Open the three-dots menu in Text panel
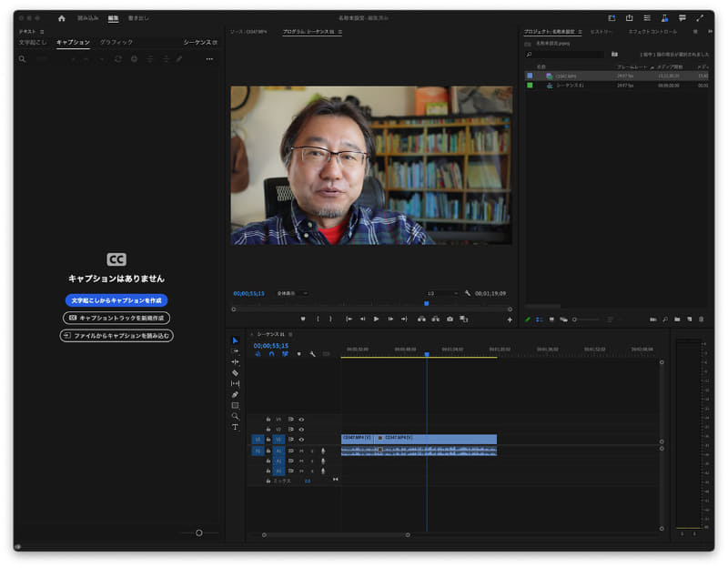 click(x=209, y=59)
